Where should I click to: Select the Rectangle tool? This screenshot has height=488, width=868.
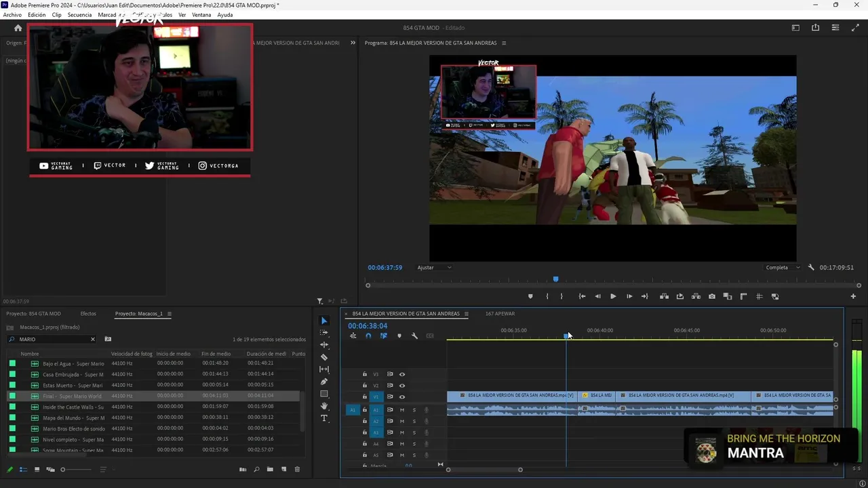click(x=324, y=394)
